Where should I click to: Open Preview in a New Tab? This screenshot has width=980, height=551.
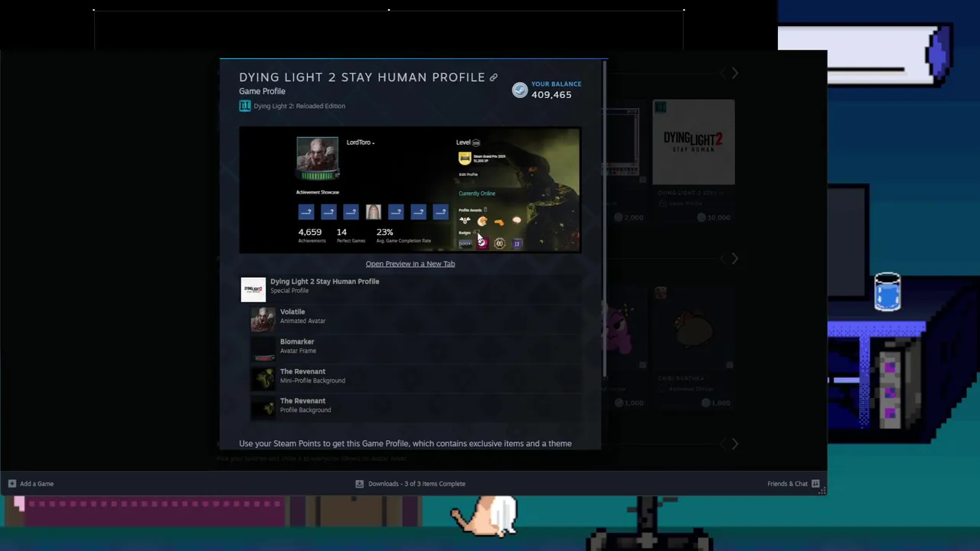pyautogui.click(x=410, y=263)
